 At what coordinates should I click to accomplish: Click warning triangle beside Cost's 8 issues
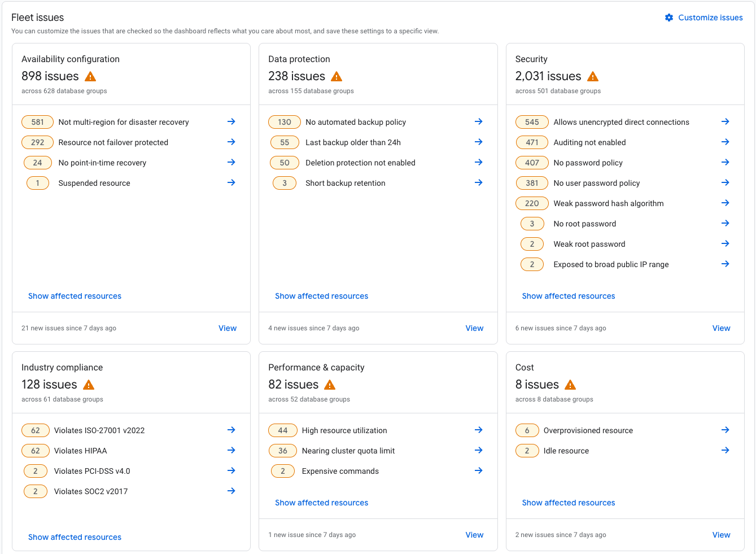570,384
